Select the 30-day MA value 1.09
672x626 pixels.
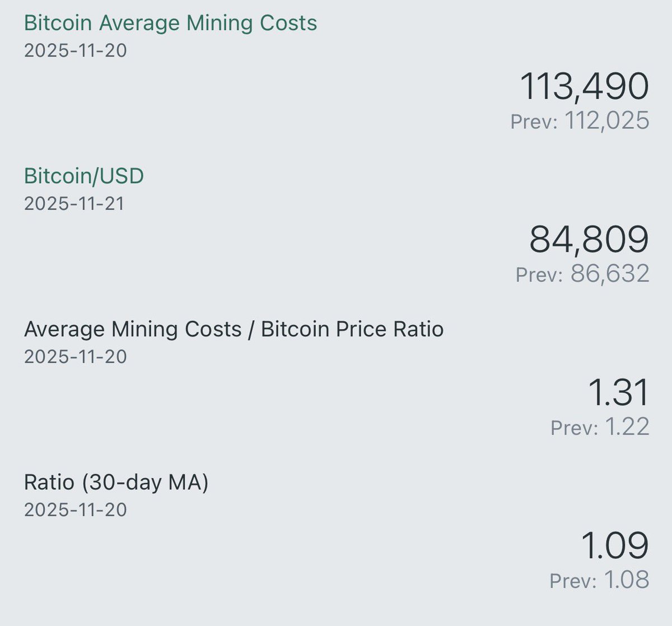point(615,545)
